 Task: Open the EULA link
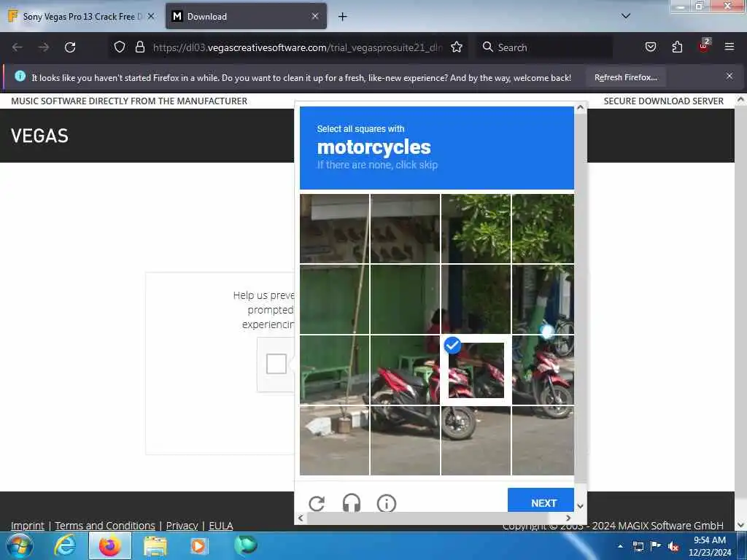(x=221, y=526)
